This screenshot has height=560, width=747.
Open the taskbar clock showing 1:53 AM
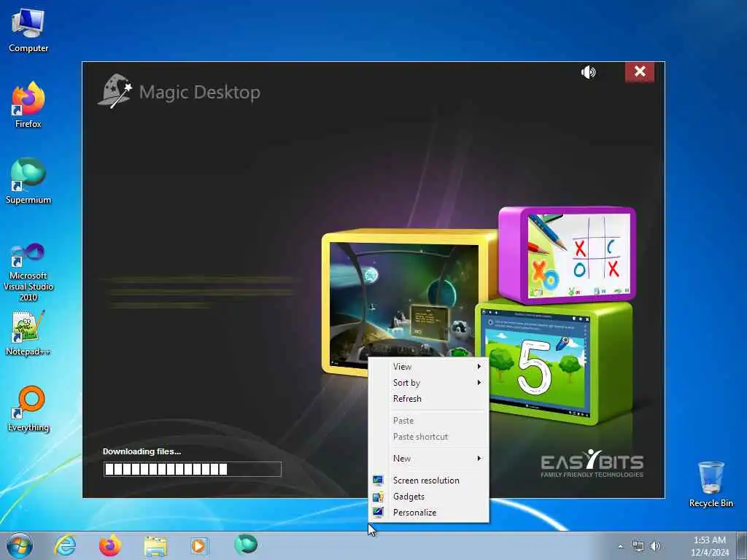[x=710, y=546]
